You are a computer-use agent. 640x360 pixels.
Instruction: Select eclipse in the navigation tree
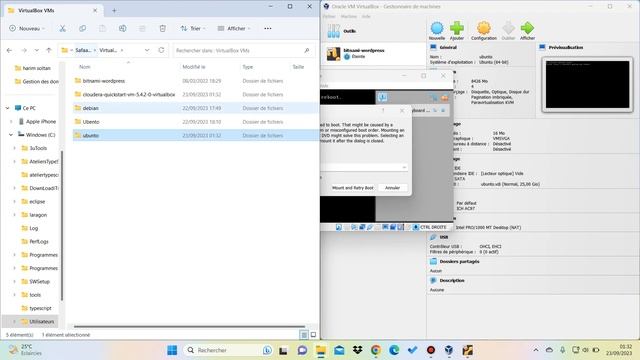tap(37, 202)
